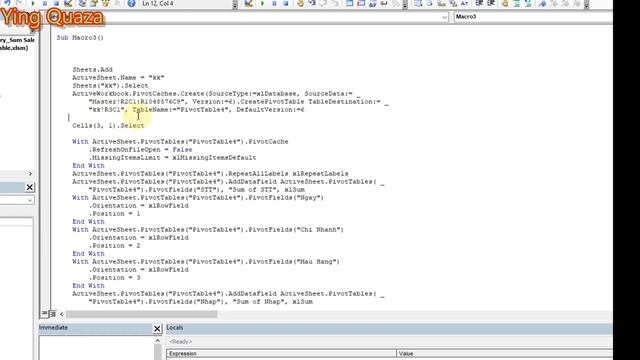Screen dimensions: 640x360
Task: Click the Step Out icon
Action: coord(335,3)
